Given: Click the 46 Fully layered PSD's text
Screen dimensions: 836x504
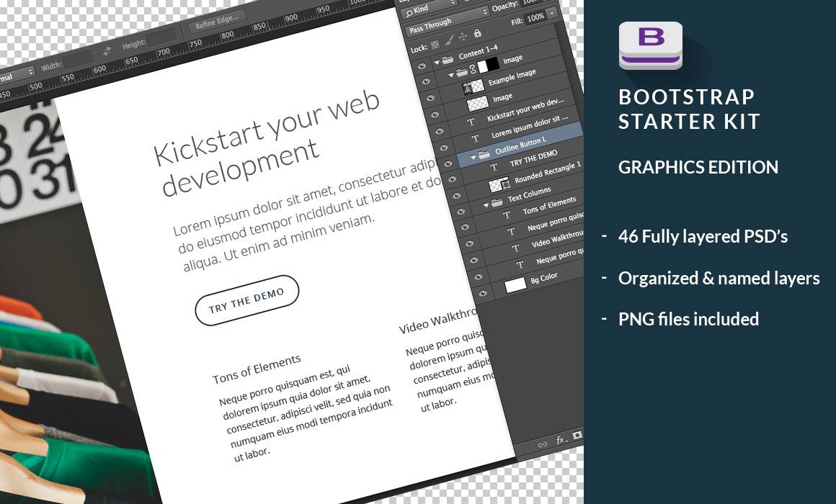Looking at the screenshot, I should (703, 237).
